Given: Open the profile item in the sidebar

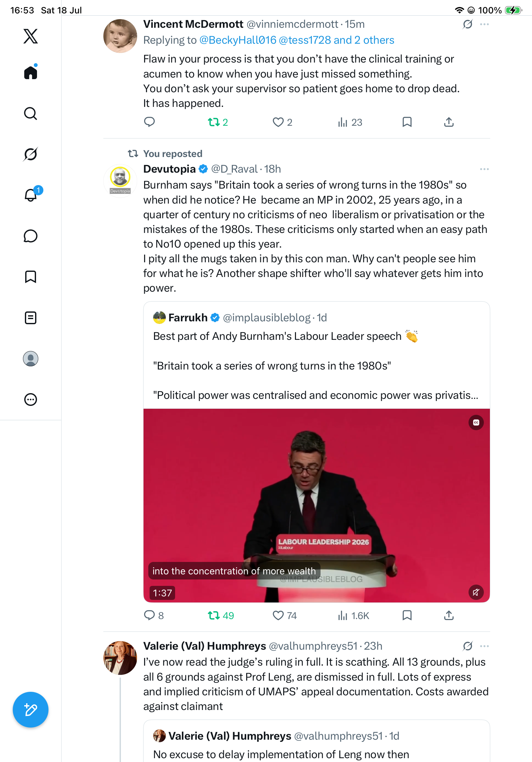Looking at the screenshot, I should point(31,359).
